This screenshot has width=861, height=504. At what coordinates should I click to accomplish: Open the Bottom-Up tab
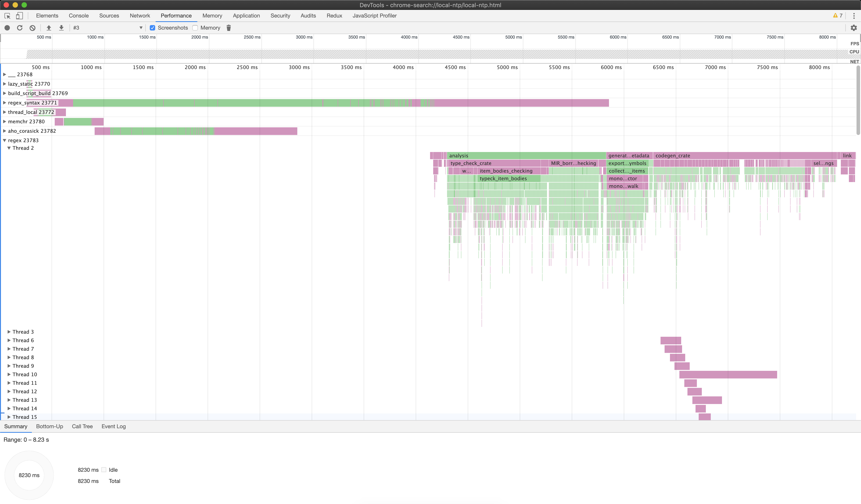(50, 426)
